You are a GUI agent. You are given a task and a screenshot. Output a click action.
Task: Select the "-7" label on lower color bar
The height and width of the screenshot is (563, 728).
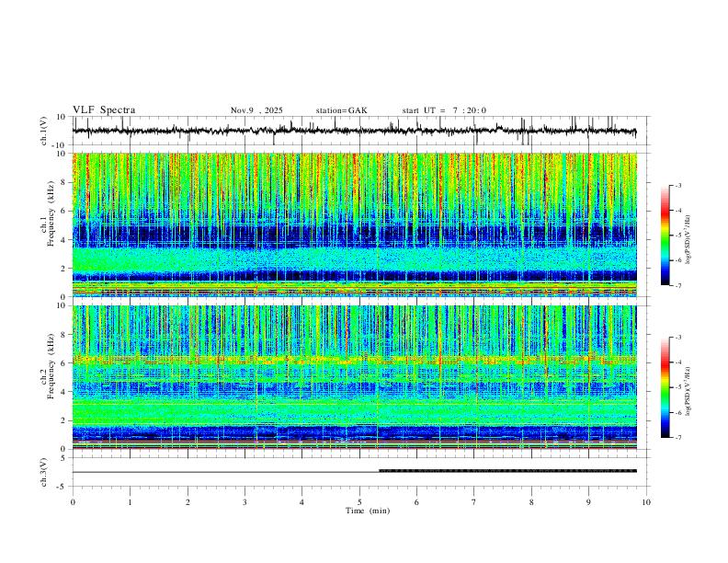[677, 437]
